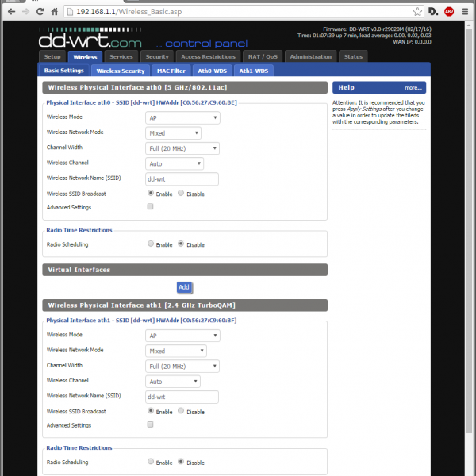Open the Wireless Security sub-tab
The width and height of the screenshot is (476, 476).
[x=121, y=71]
